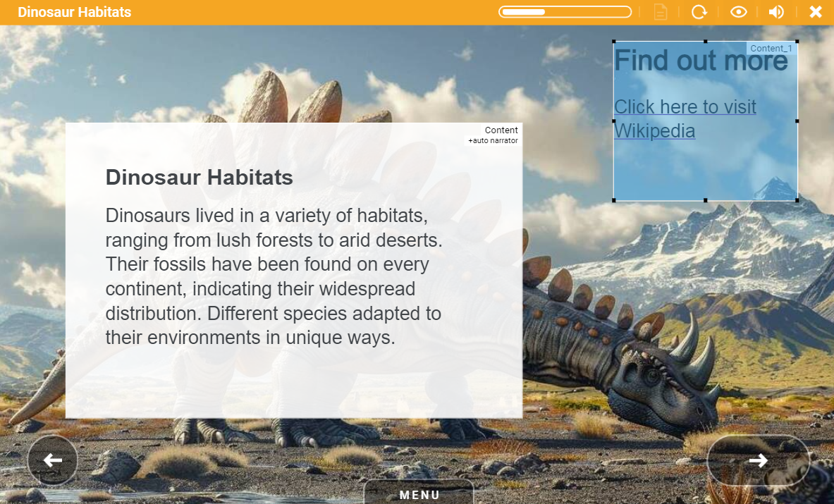Screen dimensions: 834x504
Task: Click the Find out more heading
Action: tap(701, 60)
